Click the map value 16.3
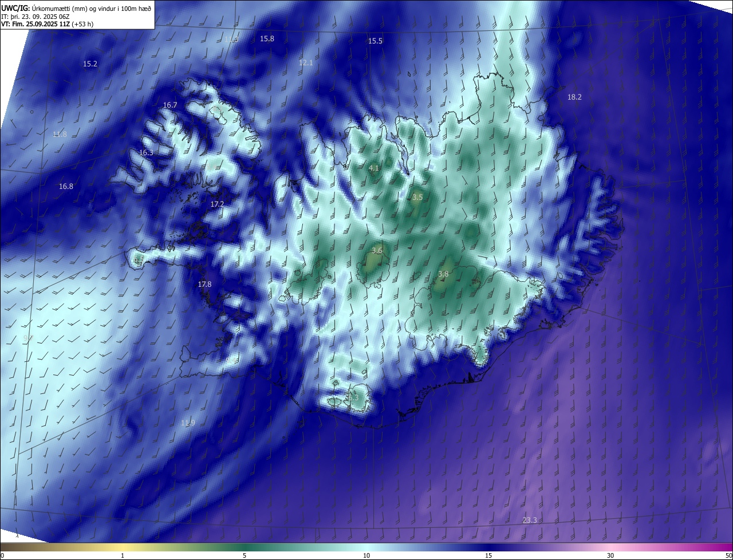 (x=146, y=153)
